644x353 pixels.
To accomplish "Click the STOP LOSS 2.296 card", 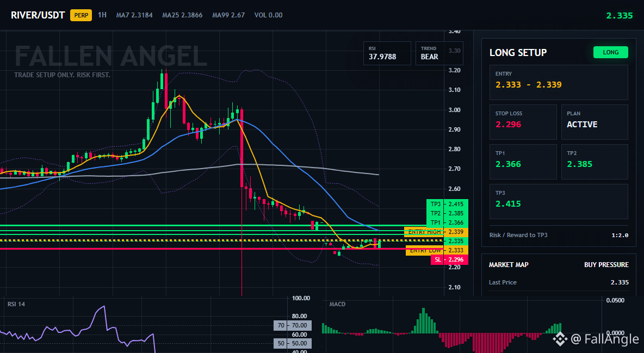I will [523, 122].
